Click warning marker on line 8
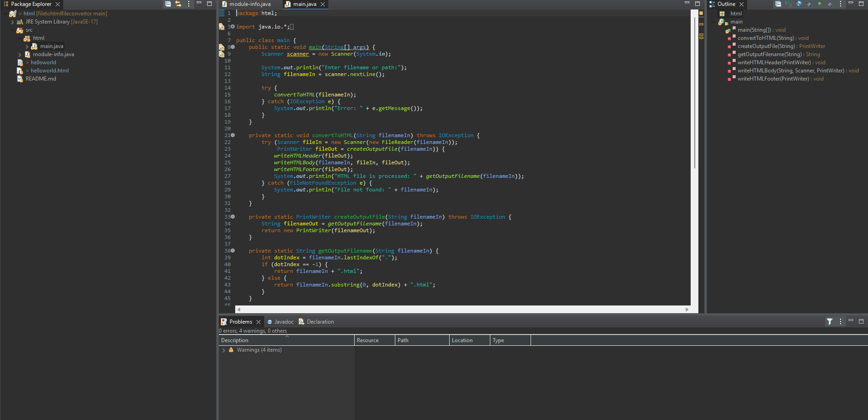The image size is (868, 420). pyautogui.click(x=222, y=47)
